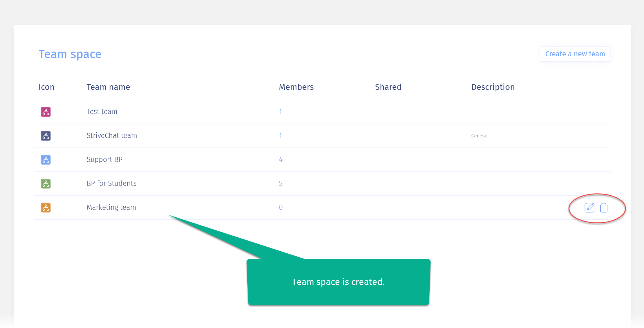
Task: Delete Marketing team via trash icon
Action: [604, 207]
